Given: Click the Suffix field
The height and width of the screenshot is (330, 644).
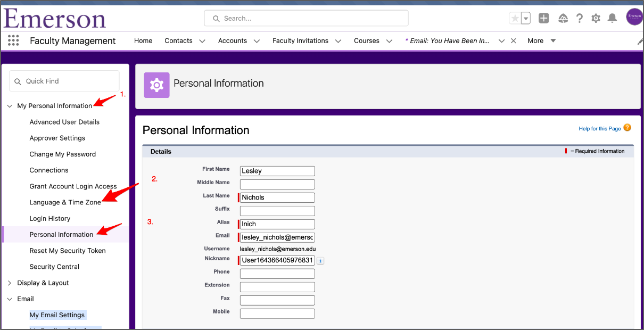Looking at the screenshot, I should (277, 211).
